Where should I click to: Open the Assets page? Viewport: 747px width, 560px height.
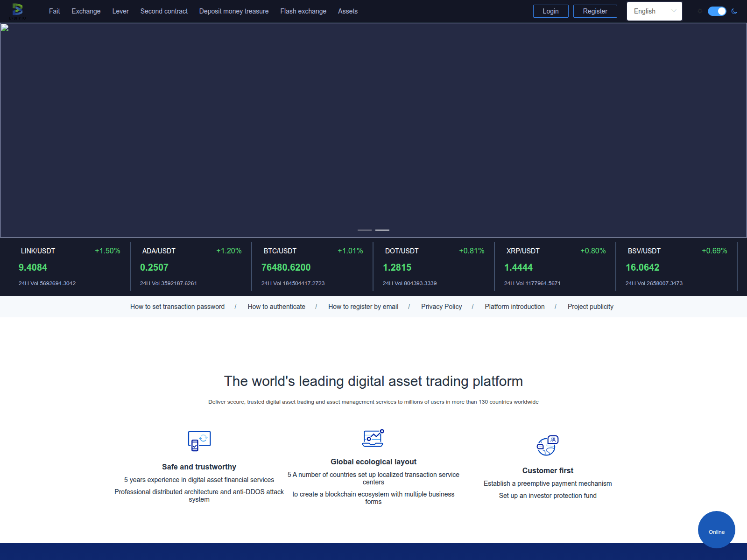coord(348,11)
